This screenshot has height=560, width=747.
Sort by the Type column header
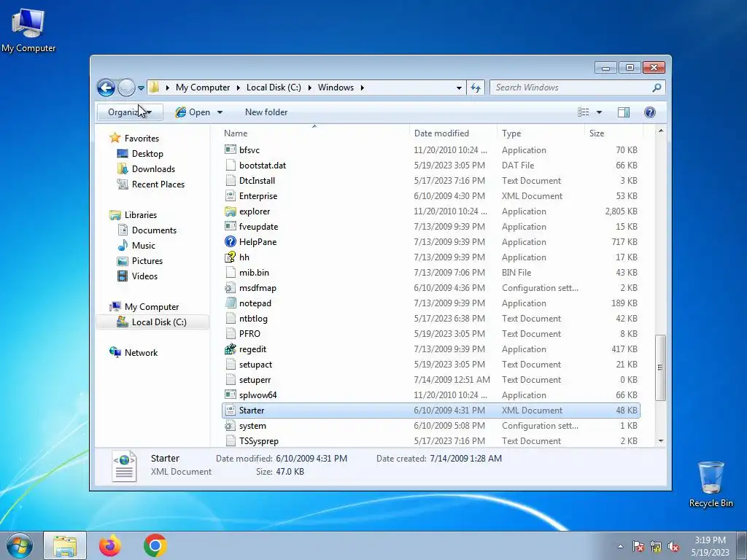coord(541,133)
